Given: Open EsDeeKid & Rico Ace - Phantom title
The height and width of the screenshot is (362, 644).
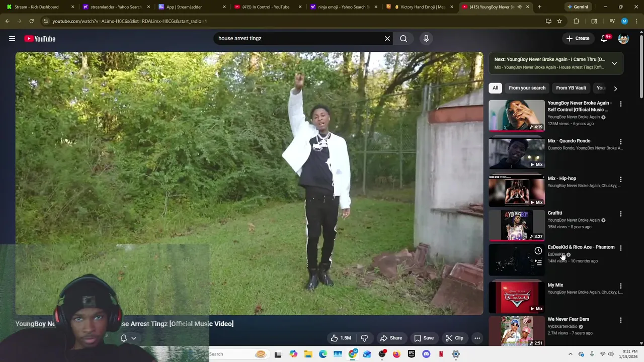Looking at the screenshot, I should 581,247.
